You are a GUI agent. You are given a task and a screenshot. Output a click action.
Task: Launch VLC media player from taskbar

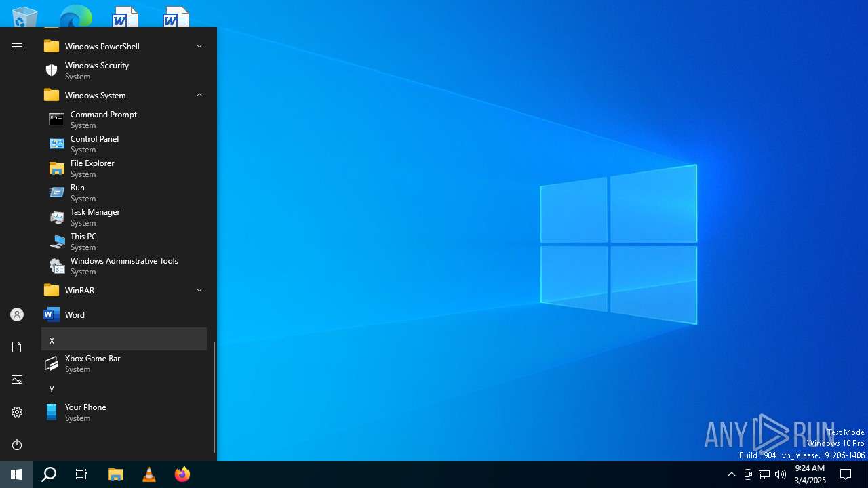coord(149,474)
